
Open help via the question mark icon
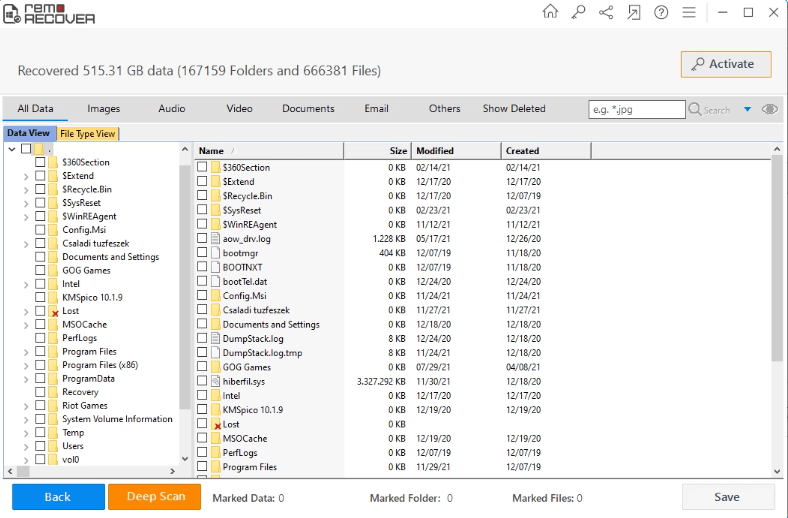[661, 13]
